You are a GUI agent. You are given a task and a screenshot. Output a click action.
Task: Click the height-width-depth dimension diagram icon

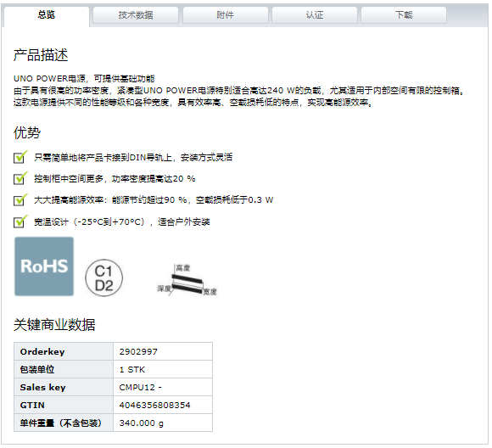pos(187,280)
